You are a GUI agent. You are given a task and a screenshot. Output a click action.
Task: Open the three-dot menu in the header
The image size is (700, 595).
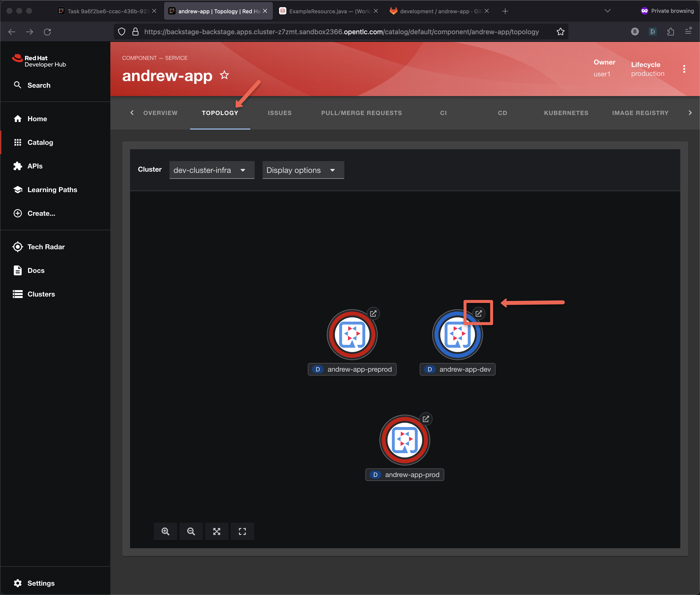pyautogui.click(x=684, y=69)
